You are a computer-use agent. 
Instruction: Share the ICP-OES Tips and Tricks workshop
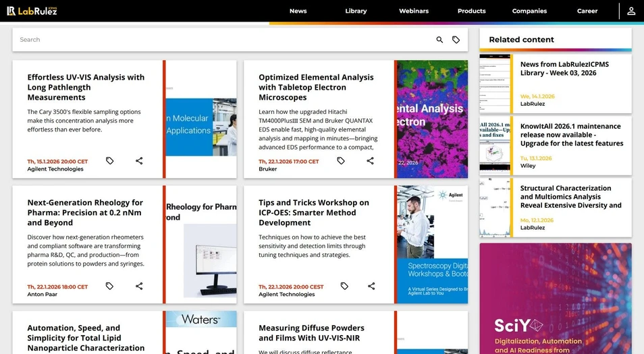coord(371,286)
